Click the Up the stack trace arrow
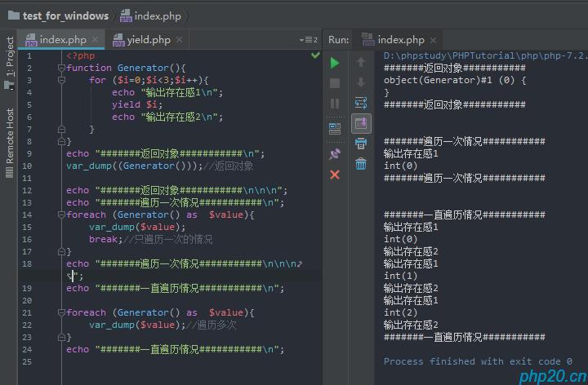Screen dimensions: 588x385 point(361,62)
